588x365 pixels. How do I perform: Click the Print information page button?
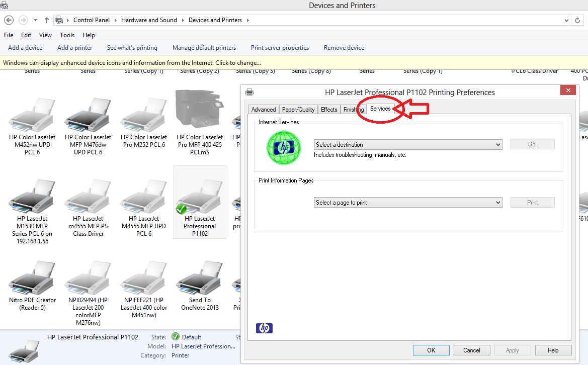(x=533, y=203)
